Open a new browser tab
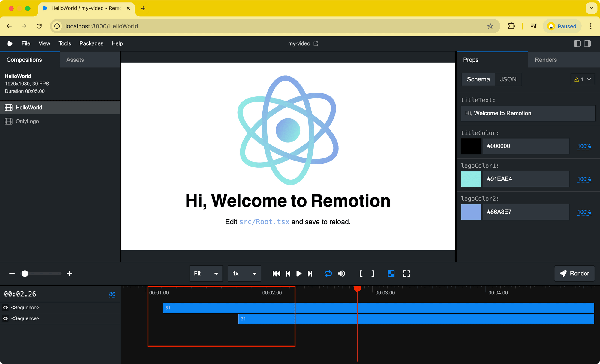This screenshot has height=364, width=600. (x=143, y=8)
